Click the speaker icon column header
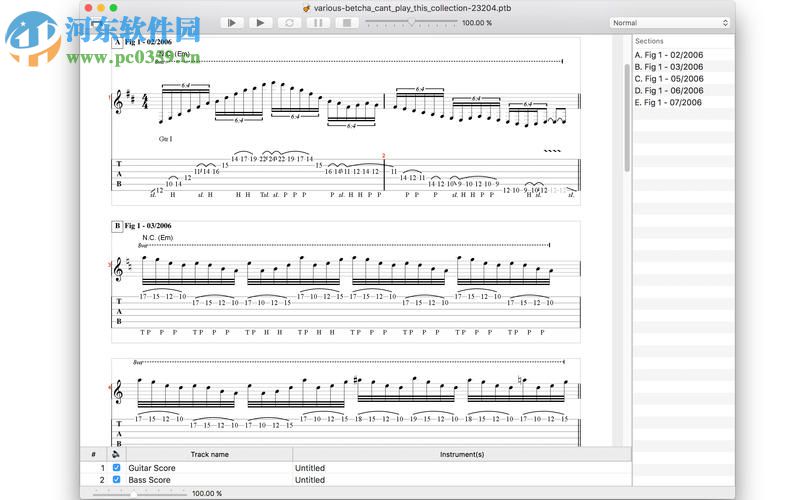This screenshot has height=500, width=800. (116, 454)
